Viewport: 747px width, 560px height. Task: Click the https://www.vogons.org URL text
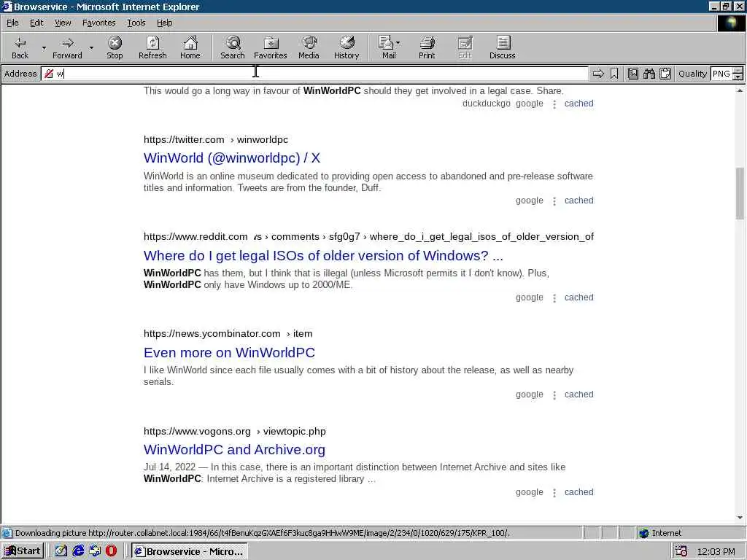click(197, 431)
